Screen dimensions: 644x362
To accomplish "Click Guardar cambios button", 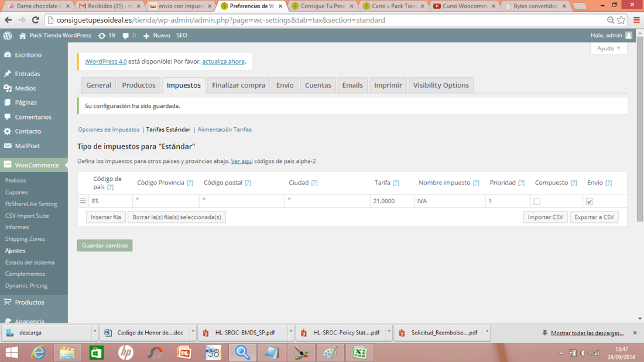I will pos(105,245).
